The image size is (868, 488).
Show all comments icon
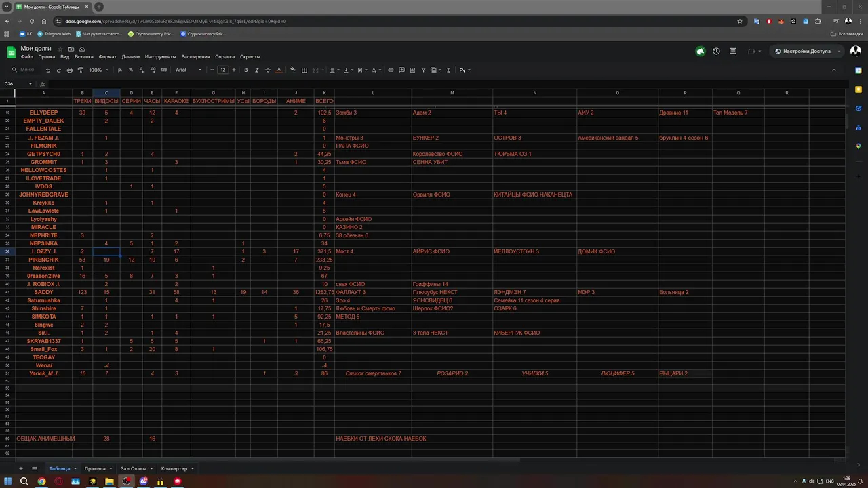click(733, 51)
